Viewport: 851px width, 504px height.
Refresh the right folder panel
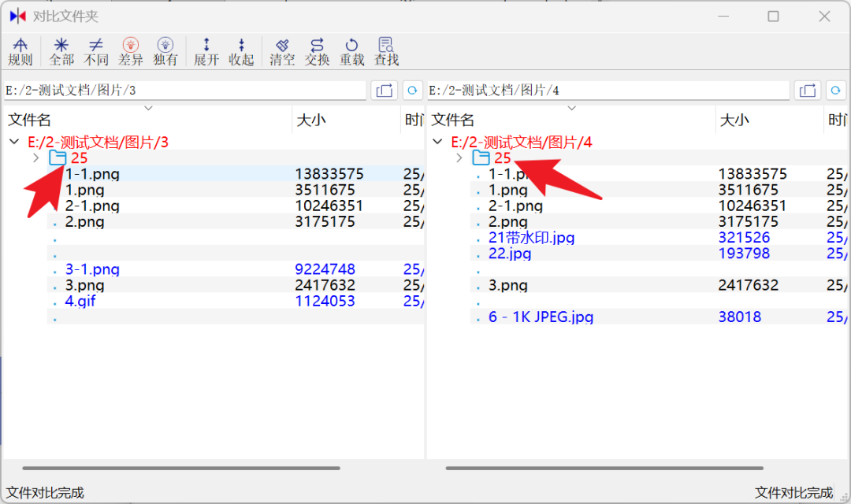click(x=836, y=91)
